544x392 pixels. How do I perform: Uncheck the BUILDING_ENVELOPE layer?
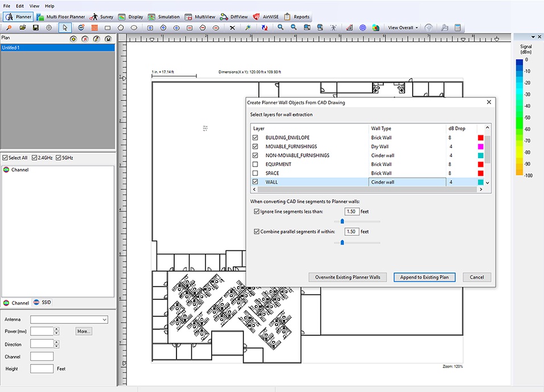[x=255, y=138]
